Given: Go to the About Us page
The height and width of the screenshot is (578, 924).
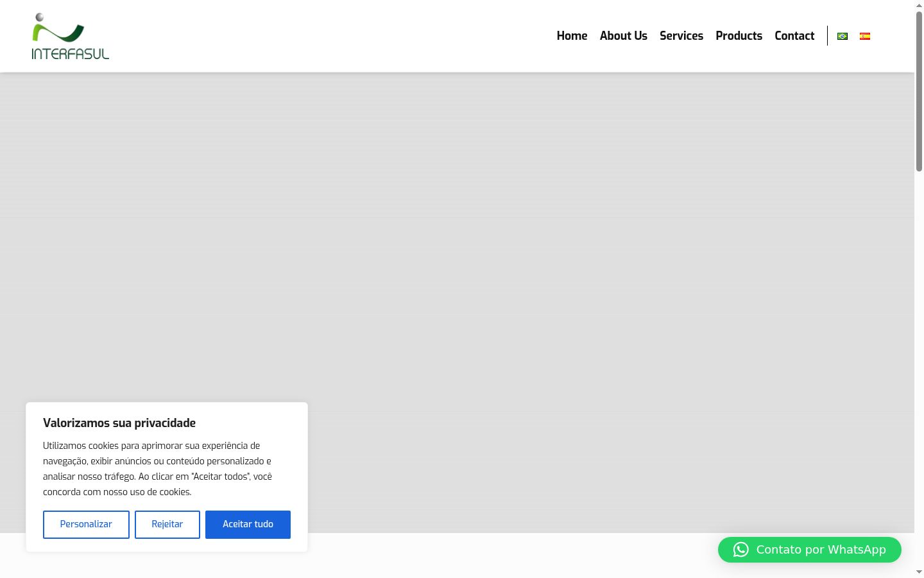Looking at the screenshot, I should (x=624, y=36).
